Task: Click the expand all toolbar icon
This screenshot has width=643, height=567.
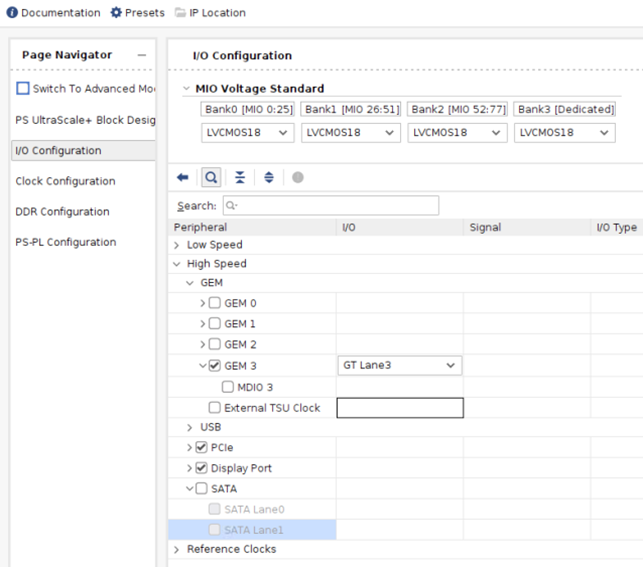Action: (x=269, y=177)
